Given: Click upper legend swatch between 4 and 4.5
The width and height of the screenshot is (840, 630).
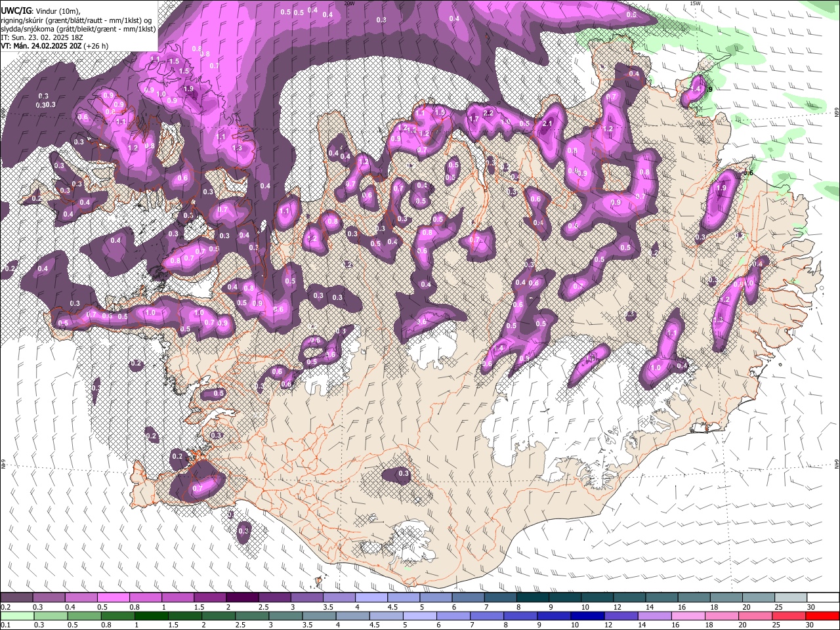Looking at the screenshot, I should 371,598.
